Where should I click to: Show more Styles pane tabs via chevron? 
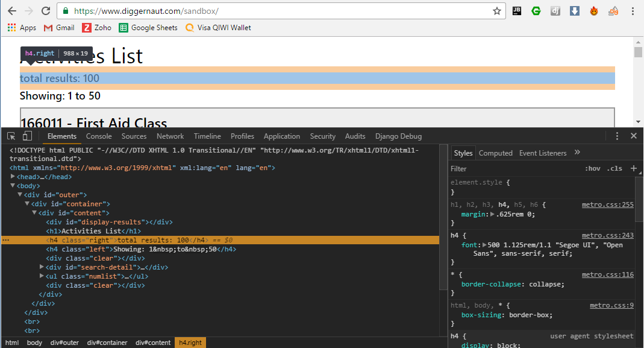tap(577, 153)
